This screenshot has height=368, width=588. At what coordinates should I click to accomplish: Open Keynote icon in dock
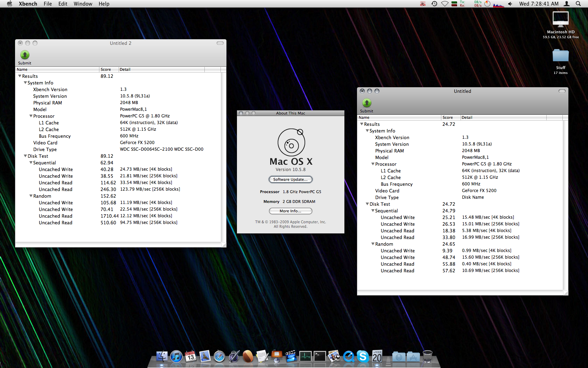[276, 356]
